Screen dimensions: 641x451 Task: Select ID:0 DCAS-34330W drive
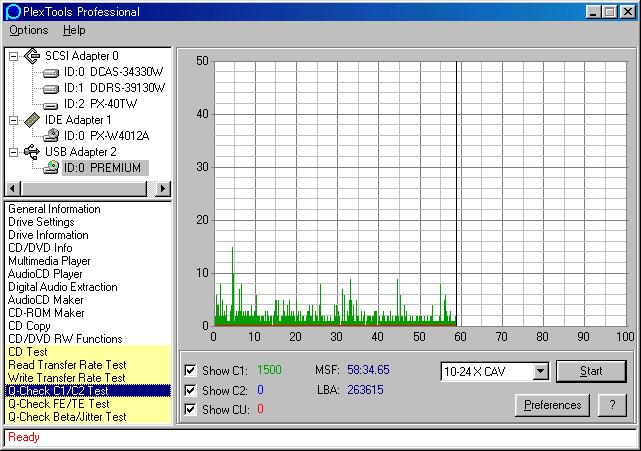tap(113, 72)
